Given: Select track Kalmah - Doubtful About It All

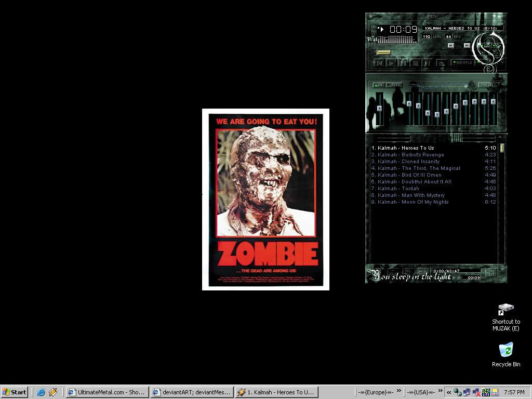Looking at the screenshot, I should [434, 182].
